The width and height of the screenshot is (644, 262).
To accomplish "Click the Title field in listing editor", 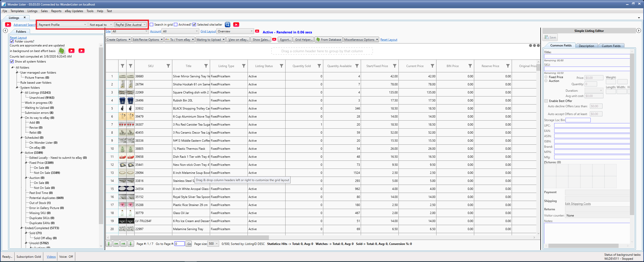I will coord(587,57).
